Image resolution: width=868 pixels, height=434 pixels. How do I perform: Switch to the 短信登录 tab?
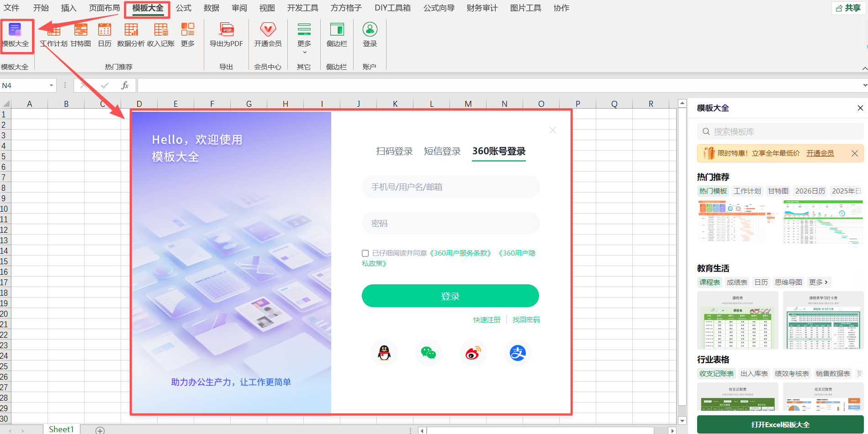[x=442, y=151]
